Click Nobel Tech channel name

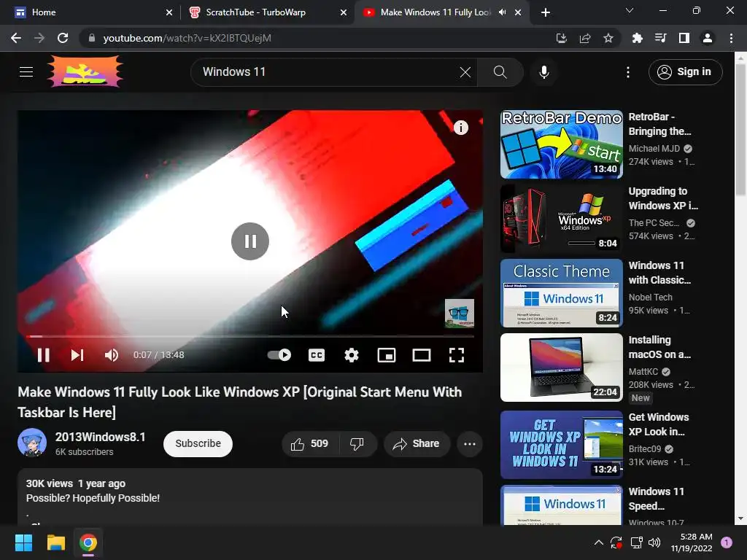[650, 297]
